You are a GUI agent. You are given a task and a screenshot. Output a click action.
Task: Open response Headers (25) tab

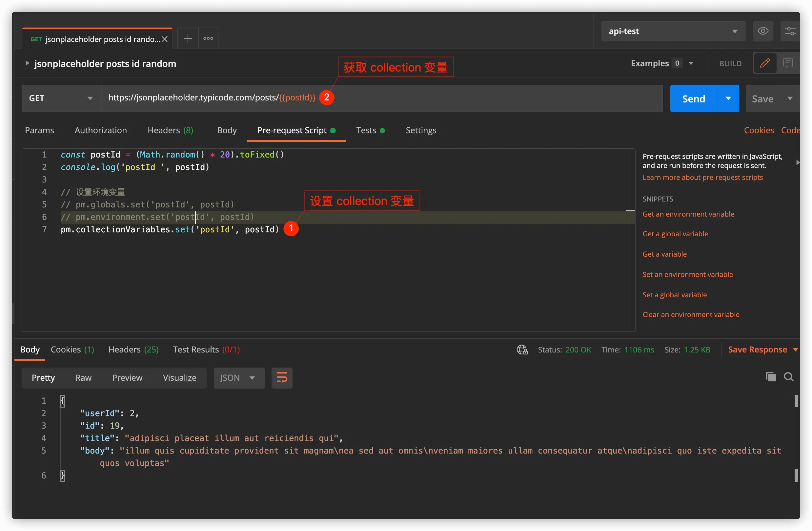click(x=133, y=350)
